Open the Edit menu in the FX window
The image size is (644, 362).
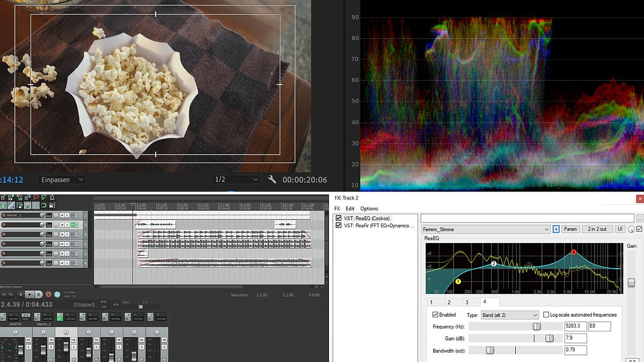click(350, 209)
